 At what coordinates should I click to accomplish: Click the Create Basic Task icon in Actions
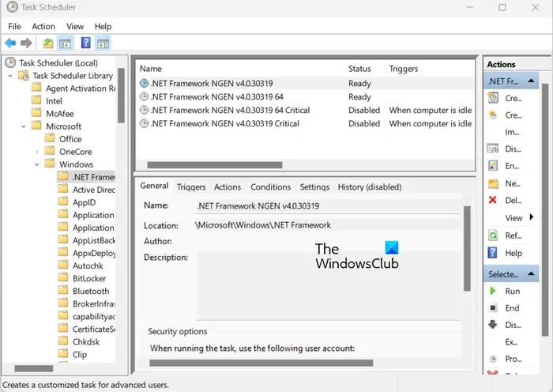coord(493,98)
